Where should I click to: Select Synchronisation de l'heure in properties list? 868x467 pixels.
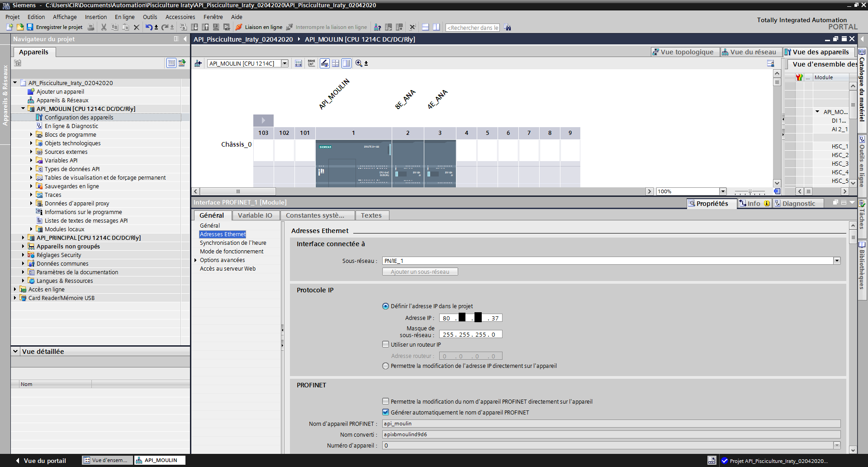click(x=233, y=243)
